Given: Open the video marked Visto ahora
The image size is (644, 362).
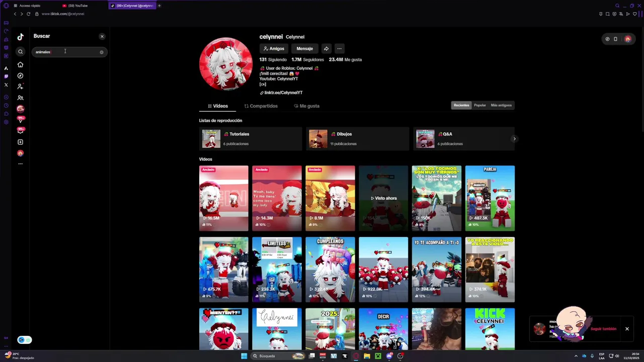Looking at the screenshot, I should tap(383, 198).
